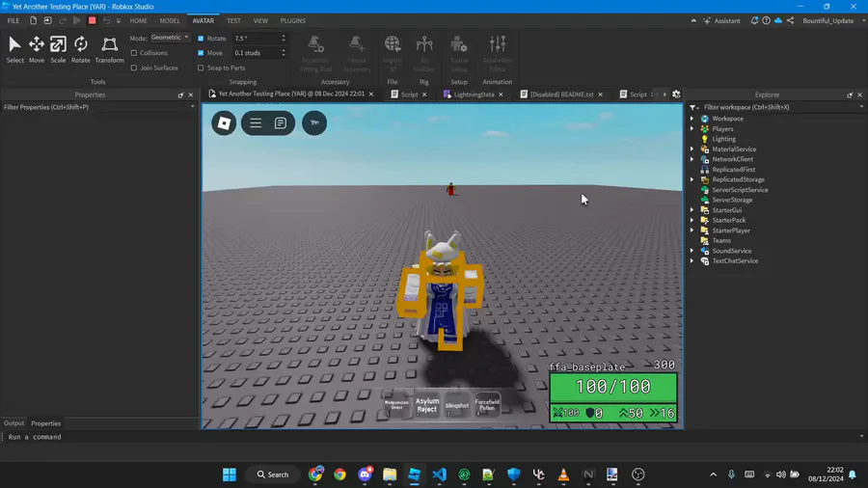Open script tab settings gear
Viewport: 868px width, 488px height.
coord(676,95)
